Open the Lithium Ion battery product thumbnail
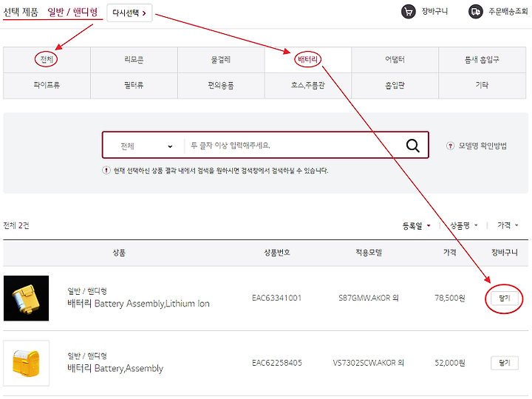 26,299
